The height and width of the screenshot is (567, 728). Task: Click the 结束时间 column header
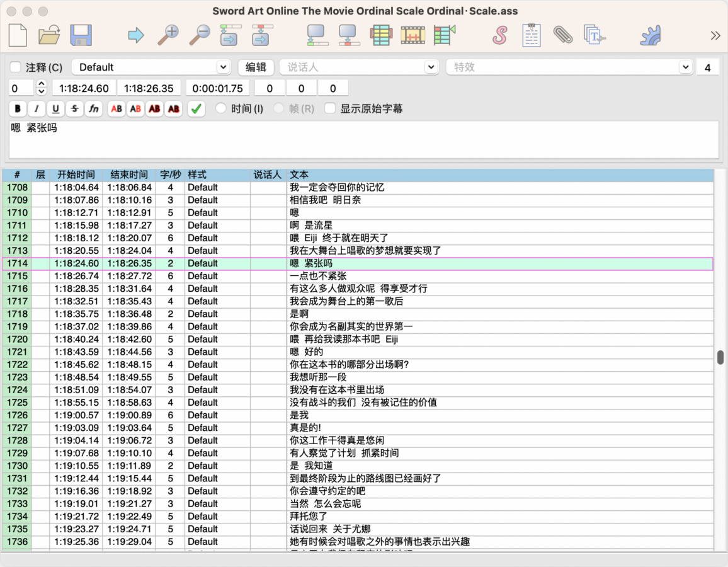[x=129, y=175]
